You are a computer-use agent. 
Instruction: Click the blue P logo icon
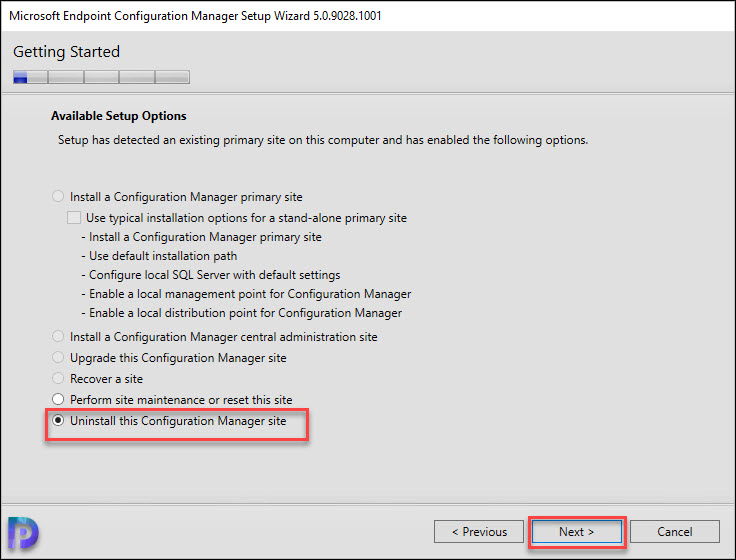point(23,533)
